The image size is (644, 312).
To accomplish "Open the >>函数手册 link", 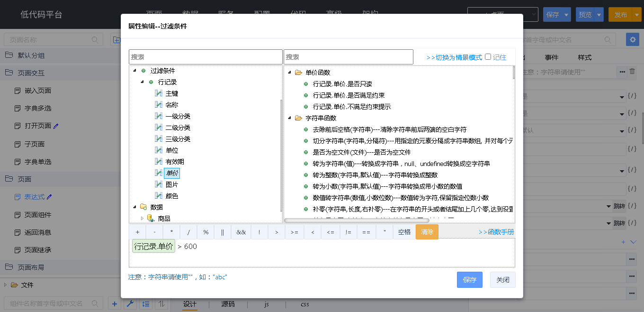I will coord(496,232).
